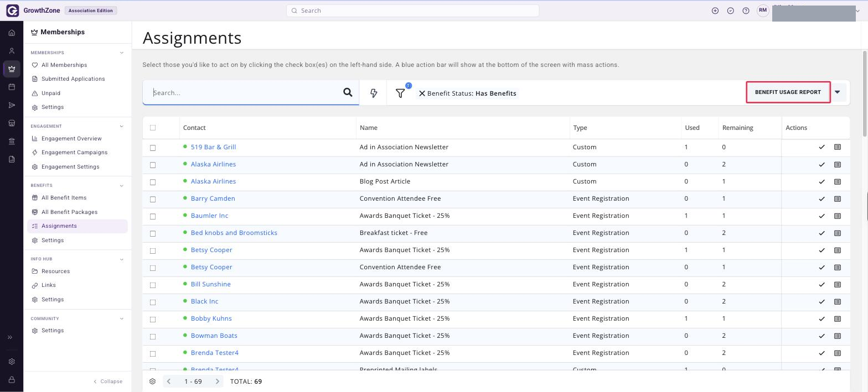Open the Black Inc contact link
Screen dimensions: 868x392
coord(205,301)
